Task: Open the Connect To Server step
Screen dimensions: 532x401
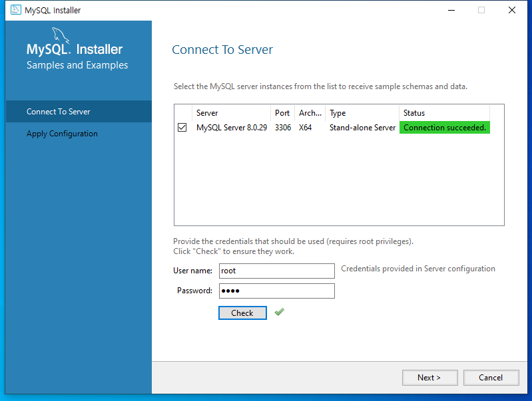Action: click(79, 112)
